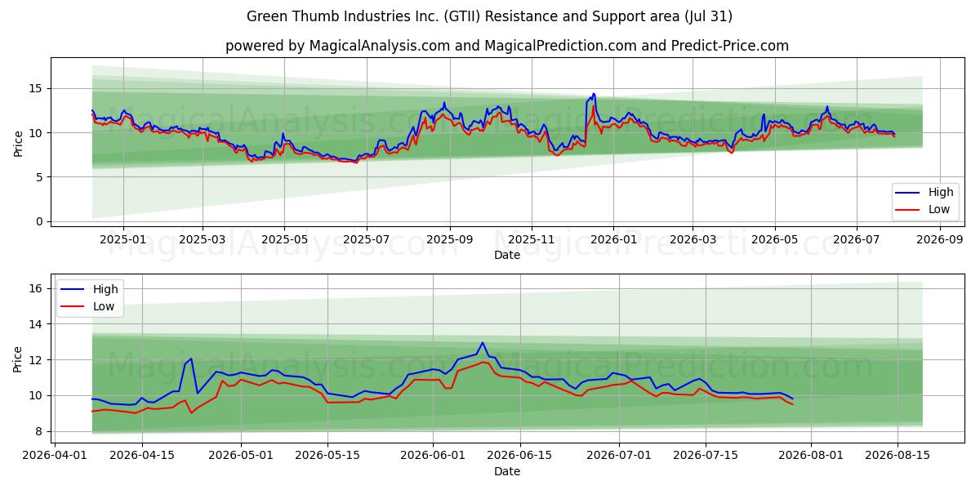The image size is (980, 490).
Task: Click the '14' y-axis tick in bottom chart
Action: tap(38, 324)
